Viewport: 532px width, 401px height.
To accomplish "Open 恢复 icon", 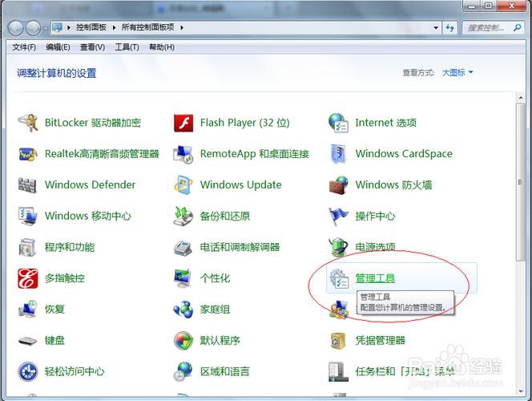I will [x=28, y=310].
